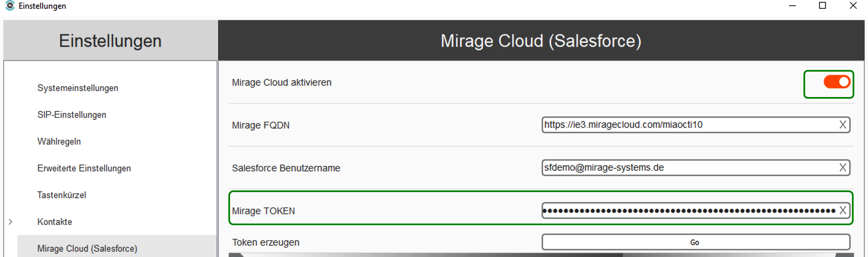This screenshot has height=257, width=868.
Task: Select Wählregeln in the sidebar
Action: 59,141
